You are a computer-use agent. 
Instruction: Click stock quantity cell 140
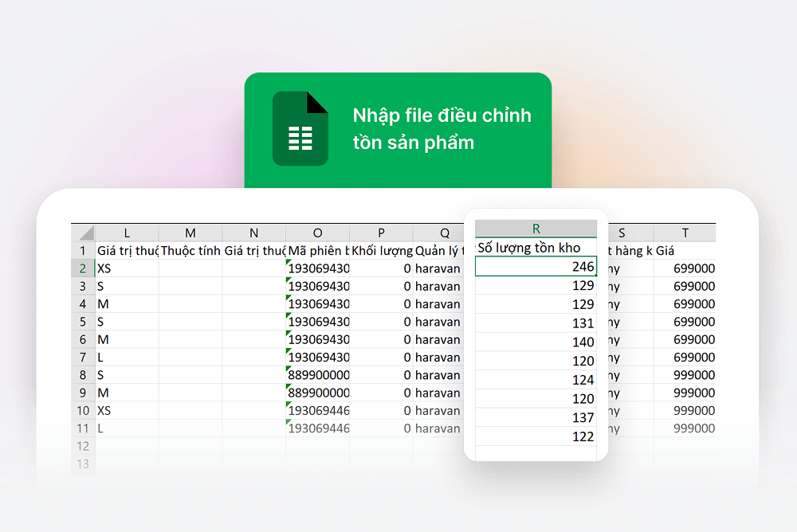click(536, 342)
